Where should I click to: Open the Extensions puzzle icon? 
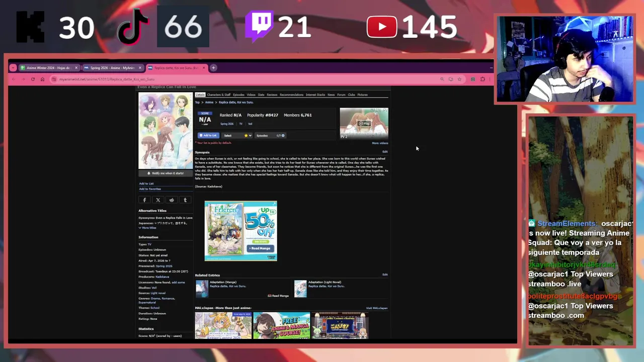[482, 79]
